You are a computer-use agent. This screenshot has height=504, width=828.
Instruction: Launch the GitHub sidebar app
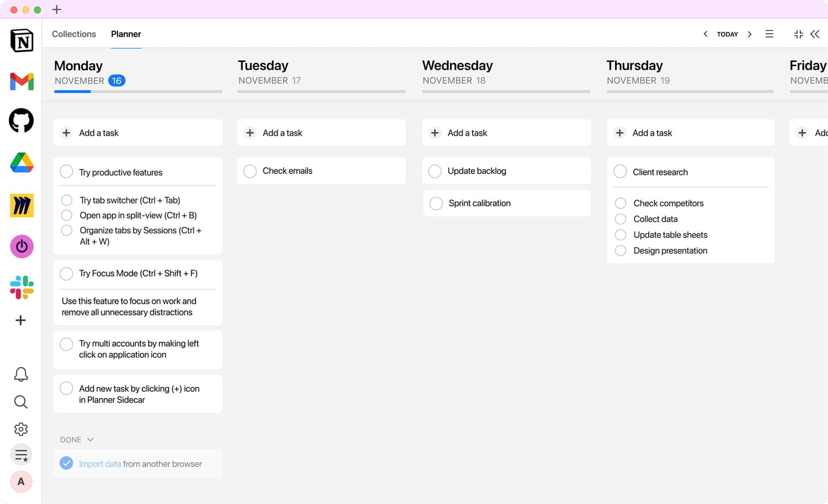[x=22, y=120]
